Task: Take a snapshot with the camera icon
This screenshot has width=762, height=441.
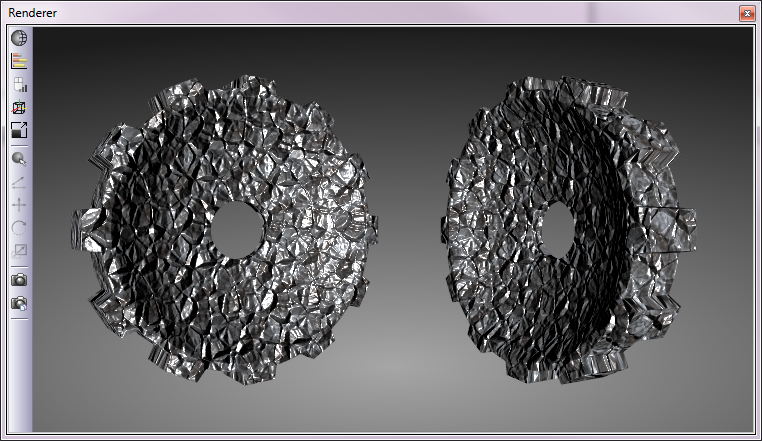Action: 19,280
